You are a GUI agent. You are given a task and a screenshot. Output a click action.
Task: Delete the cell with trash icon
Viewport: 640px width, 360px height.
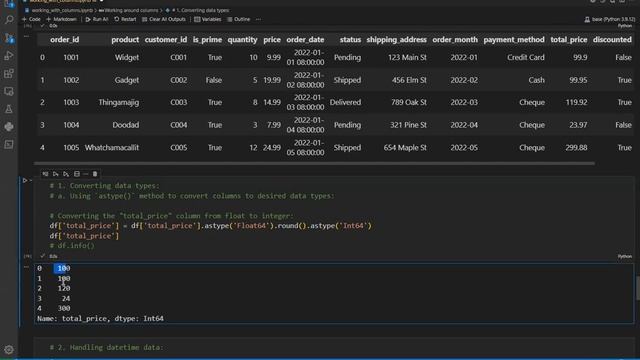tap(95, 174)
